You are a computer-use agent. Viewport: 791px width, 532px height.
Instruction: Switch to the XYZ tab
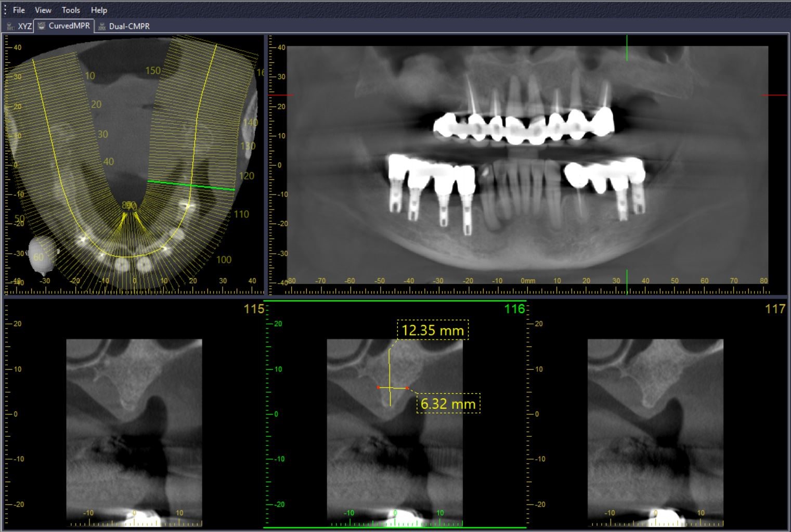(20, 26)
